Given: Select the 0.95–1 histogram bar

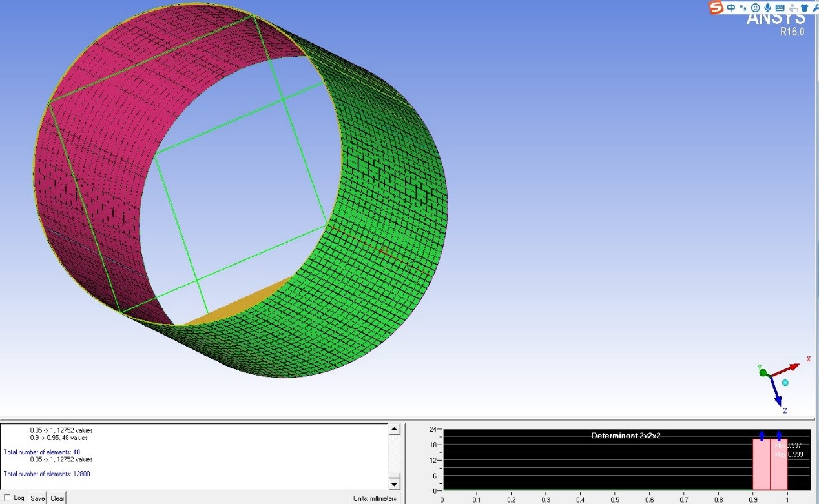Looking at the screenshot, I should (x=778, y=465).
